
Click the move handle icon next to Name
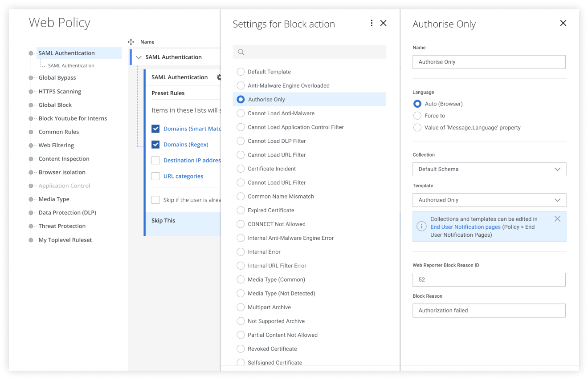point(131,42)
